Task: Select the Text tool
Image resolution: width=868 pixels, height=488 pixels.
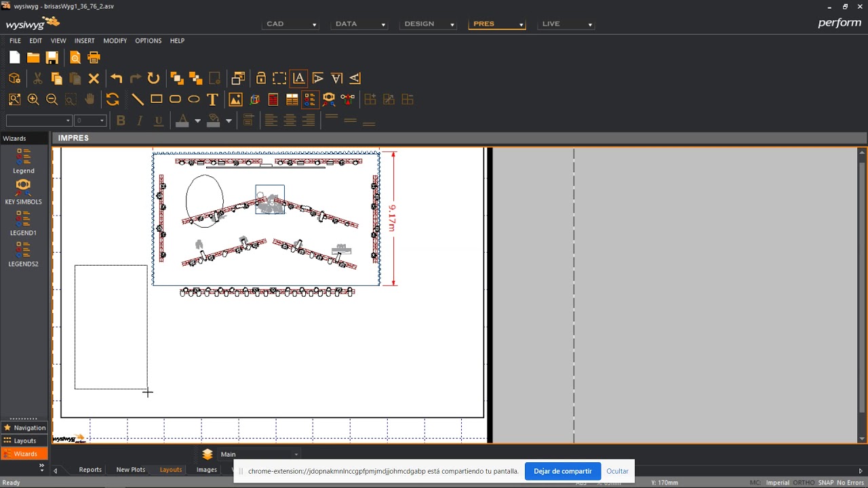Action: pyautogui.click(x=212, y=100)
